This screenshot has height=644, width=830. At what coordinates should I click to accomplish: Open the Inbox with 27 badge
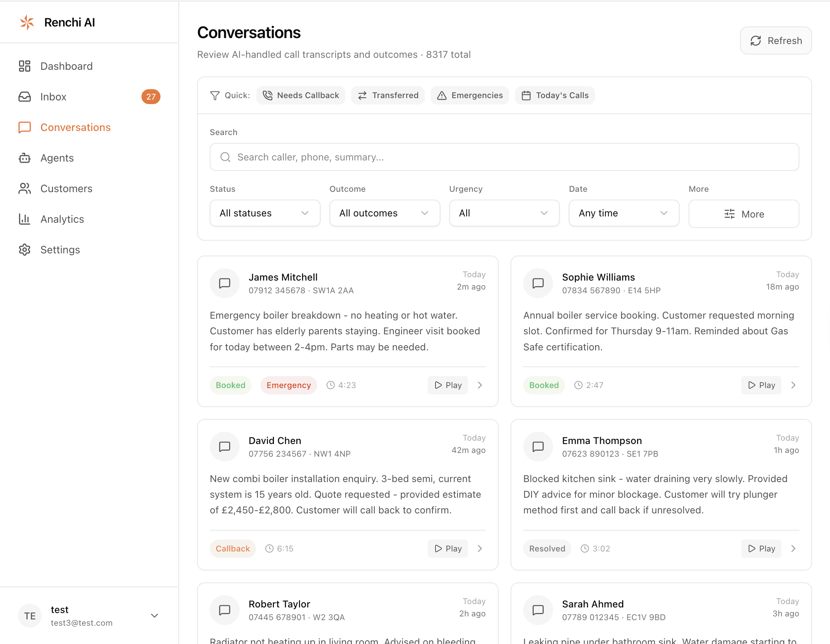tap(53, 97)
